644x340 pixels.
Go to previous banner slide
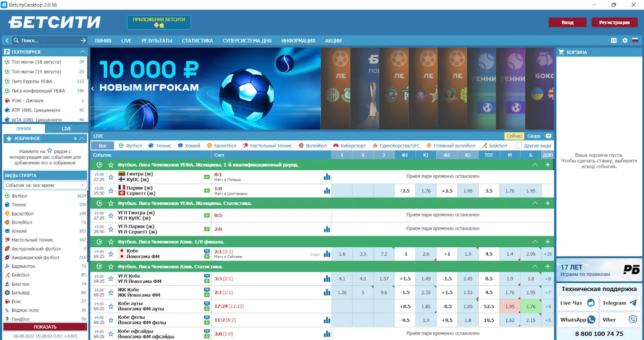tap(93, 88)
